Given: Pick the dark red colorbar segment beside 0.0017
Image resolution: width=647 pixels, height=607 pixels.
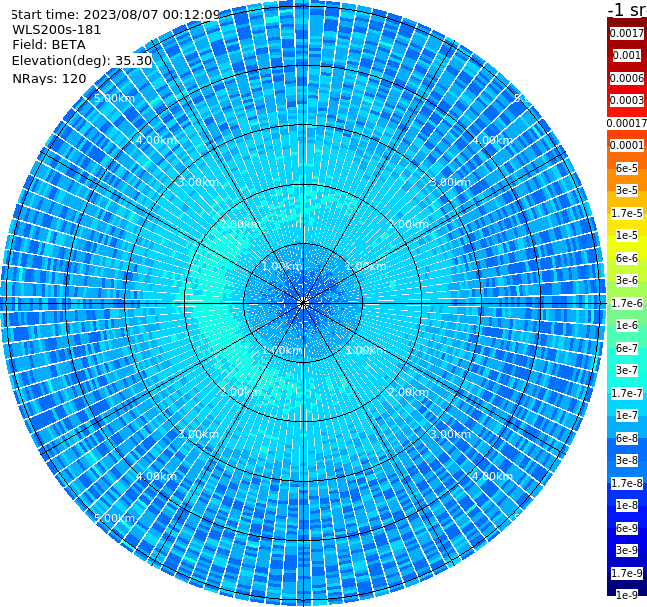Looking at the screenshot, I should point(627,23).
